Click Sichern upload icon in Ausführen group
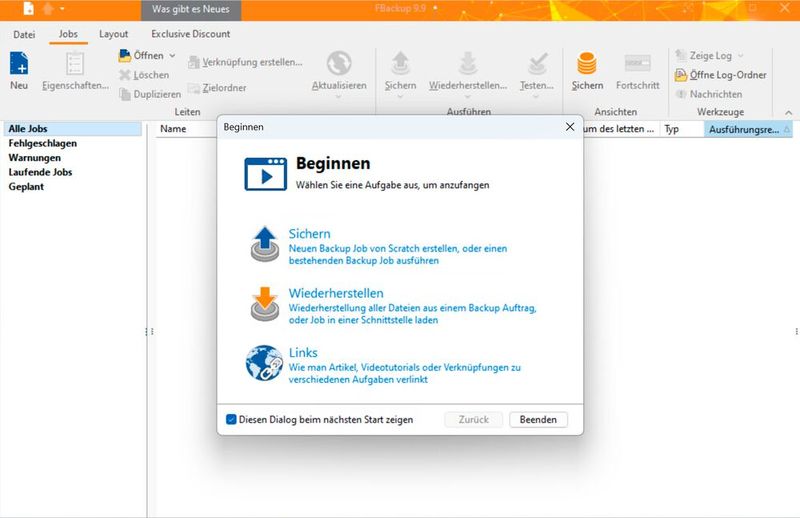This screenshot has height=518, width=800. pos(401,63)
